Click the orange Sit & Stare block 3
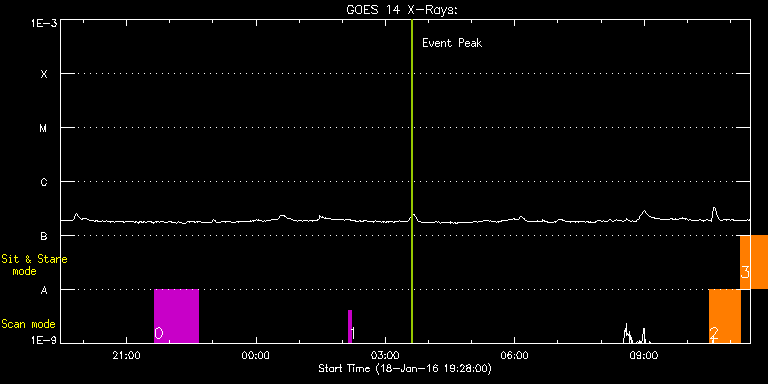The image size is (768, 384). point(754,262)
